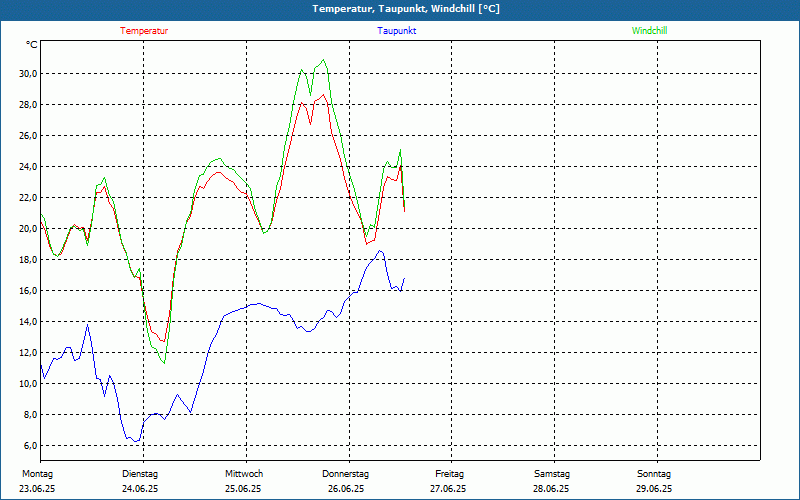Select the red 'Temperatur' legend label
This screenshot has height=500, width=800.
point(144,31)
